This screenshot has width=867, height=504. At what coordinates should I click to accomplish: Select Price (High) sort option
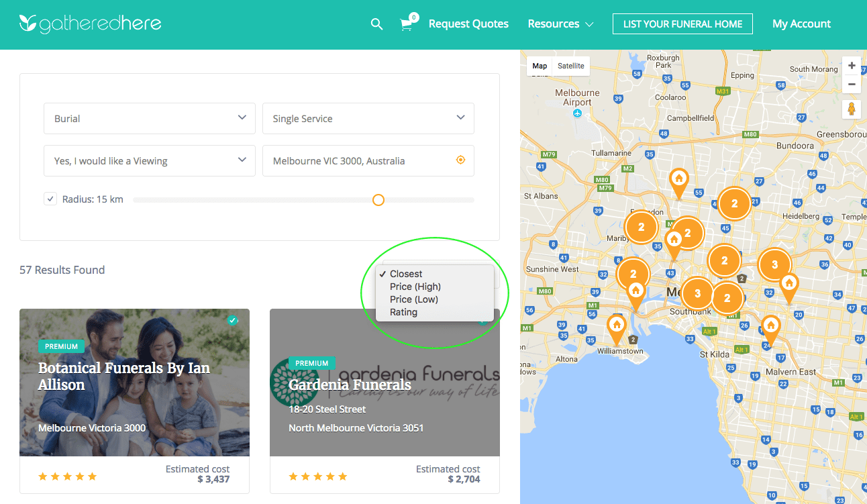pyautogui.click(x=435, y=287)
